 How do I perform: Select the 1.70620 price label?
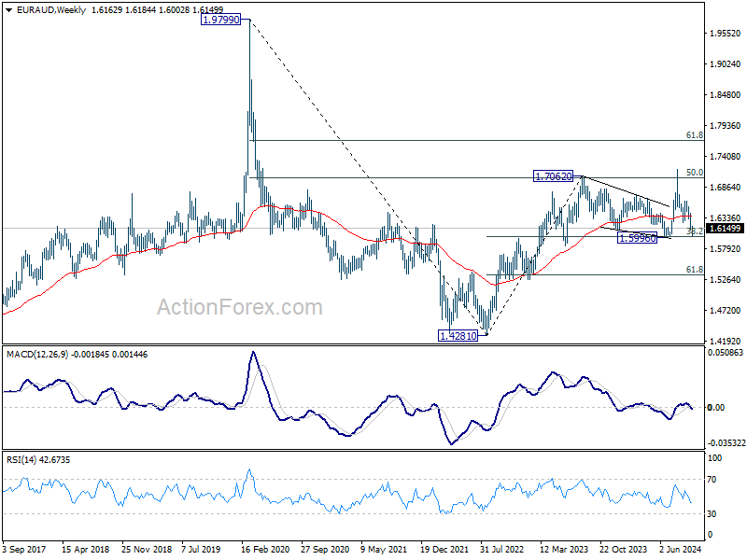pyautogui.click(x=553, y=176)
